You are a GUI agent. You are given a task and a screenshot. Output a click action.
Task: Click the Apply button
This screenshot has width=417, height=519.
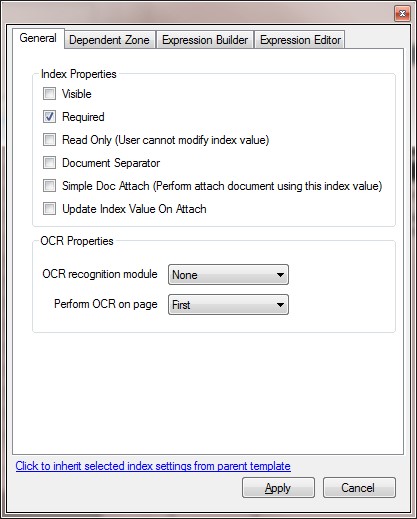coord(278,488)
